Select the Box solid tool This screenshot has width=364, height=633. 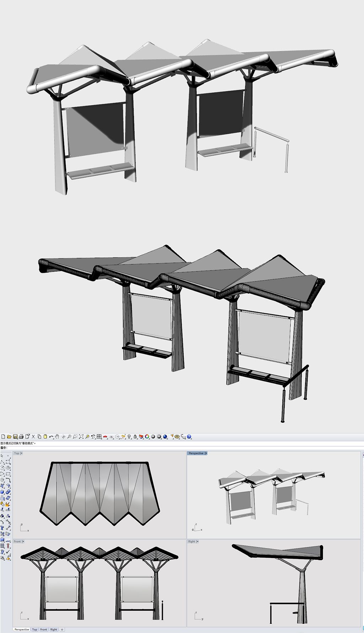click(2, 492)
